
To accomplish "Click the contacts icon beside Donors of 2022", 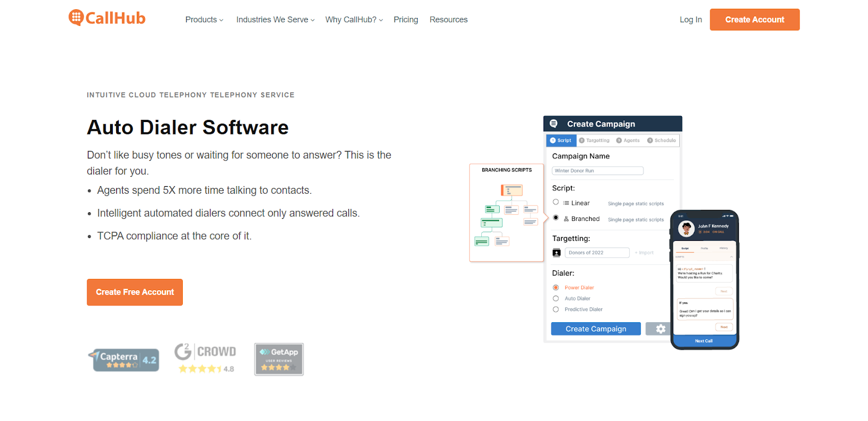I will point(556,253).
